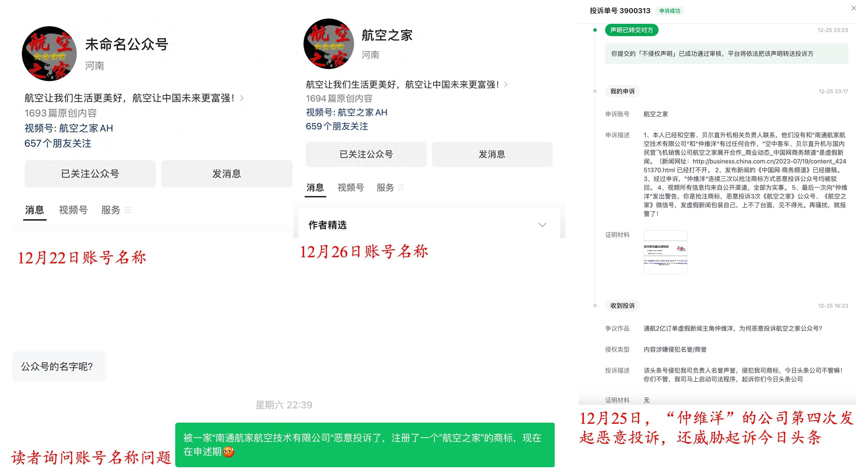
Task: Click 未命名公众号 account name
Action: click(127, 44)
